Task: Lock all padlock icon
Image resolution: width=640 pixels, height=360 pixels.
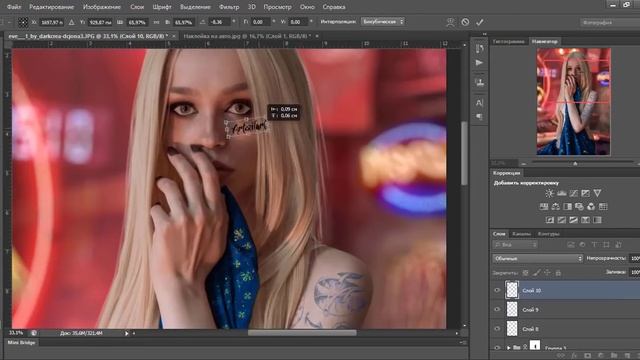Action: tap(558, 273)
